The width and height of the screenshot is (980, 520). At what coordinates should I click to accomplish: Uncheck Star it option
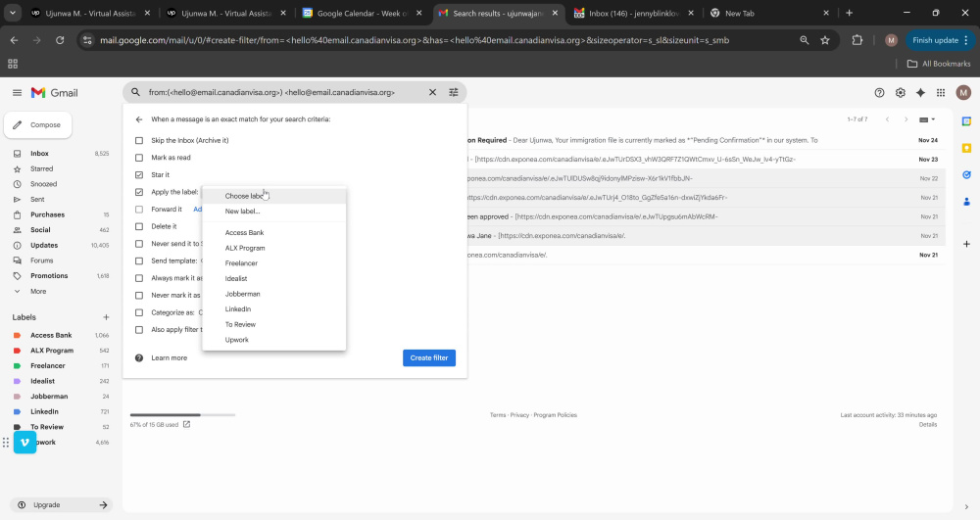(x=139, y=174)
